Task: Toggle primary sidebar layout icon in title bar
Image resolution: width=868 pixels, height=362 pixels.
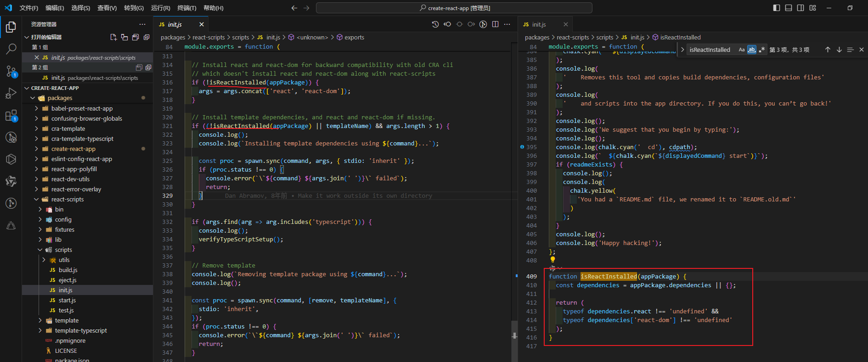Action: (777, 8)
